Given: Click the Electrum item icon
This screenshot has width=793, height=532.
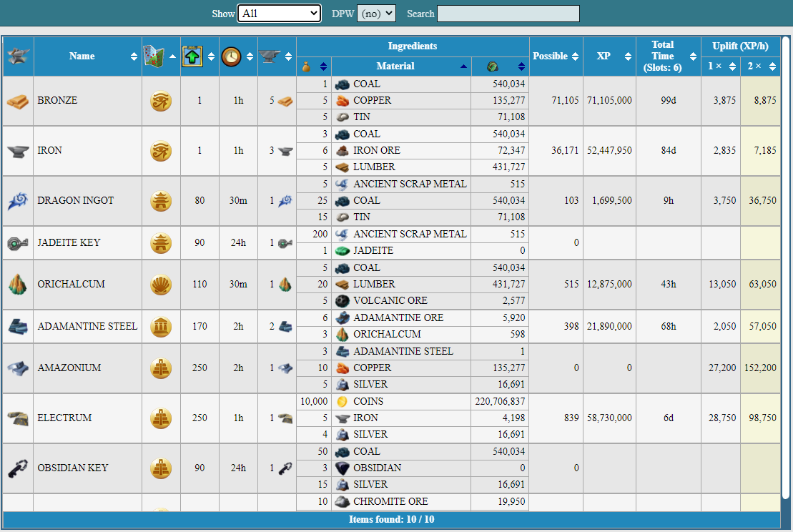Looking at the screenshot, I should pos(18,418).
